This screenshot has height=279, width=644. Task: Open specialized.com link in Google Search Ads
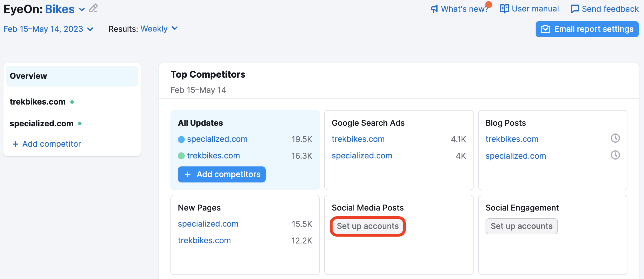tap(362, 156)
